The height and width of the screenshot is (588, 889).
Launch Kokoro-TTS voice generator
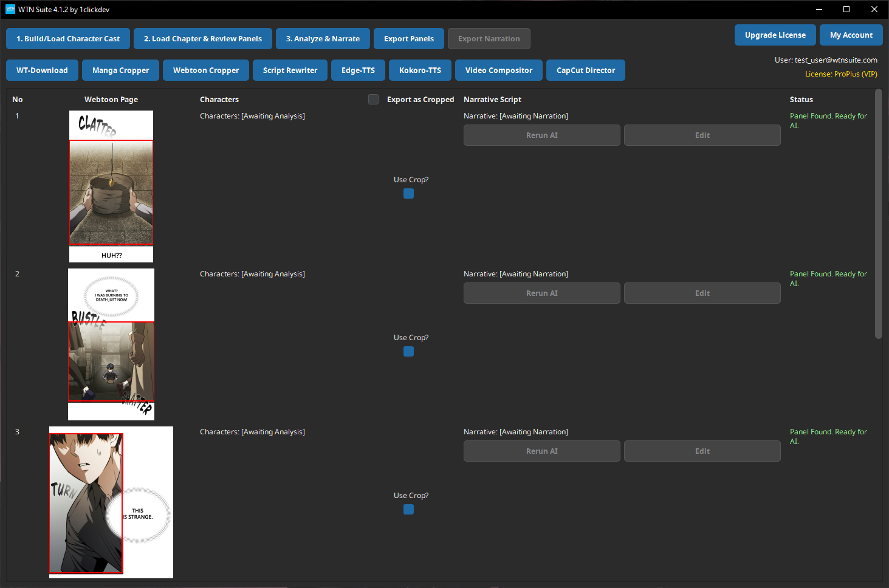pos(420,70)
